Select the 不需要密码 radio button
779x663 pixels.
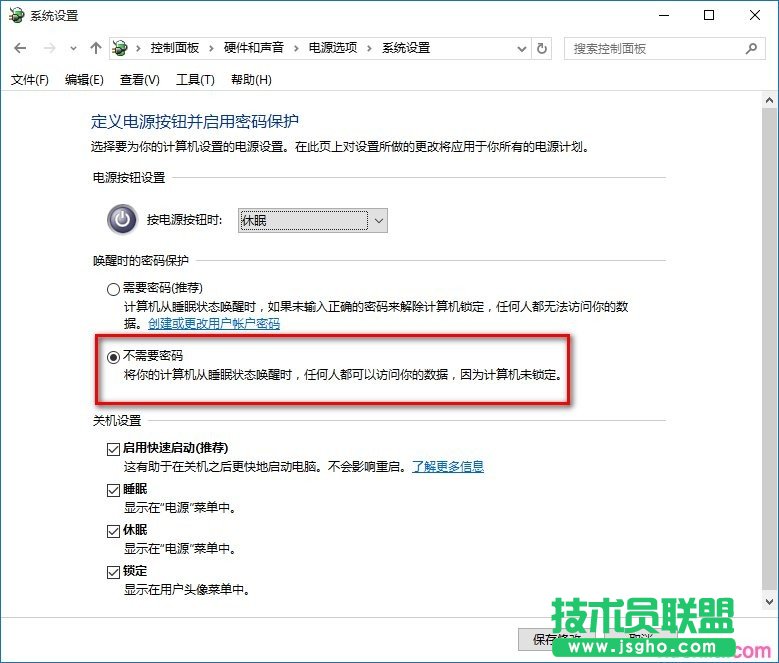113,356
